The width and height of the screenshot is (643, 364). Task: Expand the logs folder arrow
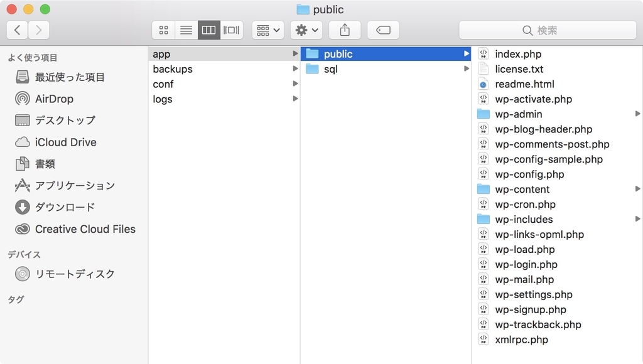click(x=295, y=99)
